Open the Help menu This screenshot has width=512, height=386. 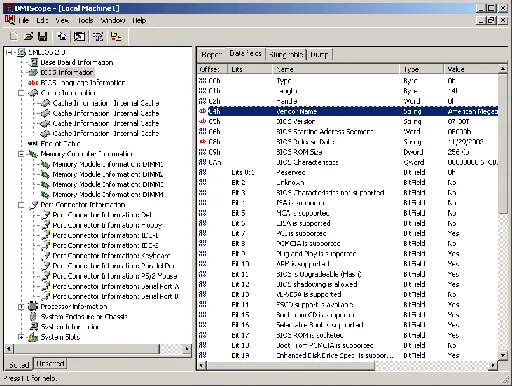click(x=139, y=20)
